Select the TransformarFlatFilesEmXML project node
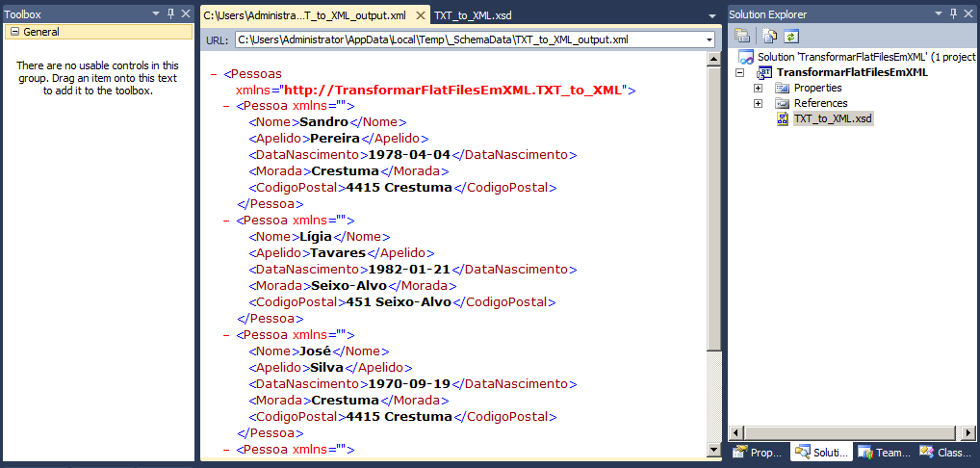Image resolution: width=980 pixels, height=468 pixels. pos(852,72)
